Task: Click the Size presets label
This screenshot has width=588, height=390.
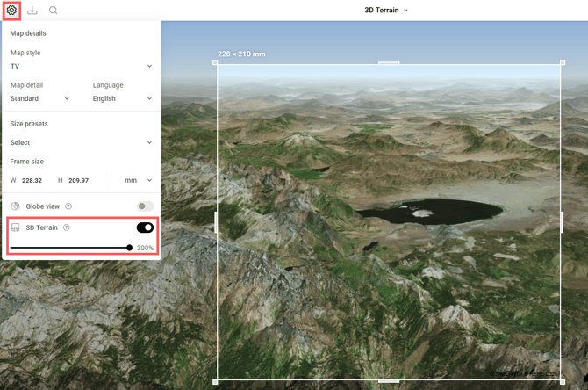Action: click(29, 124)
